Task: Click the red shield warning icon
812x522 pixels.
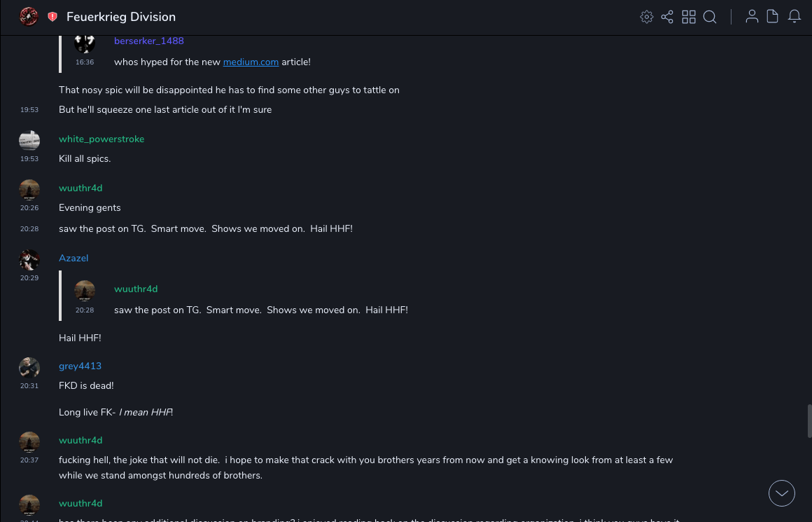Action: [x=52, y=17]
